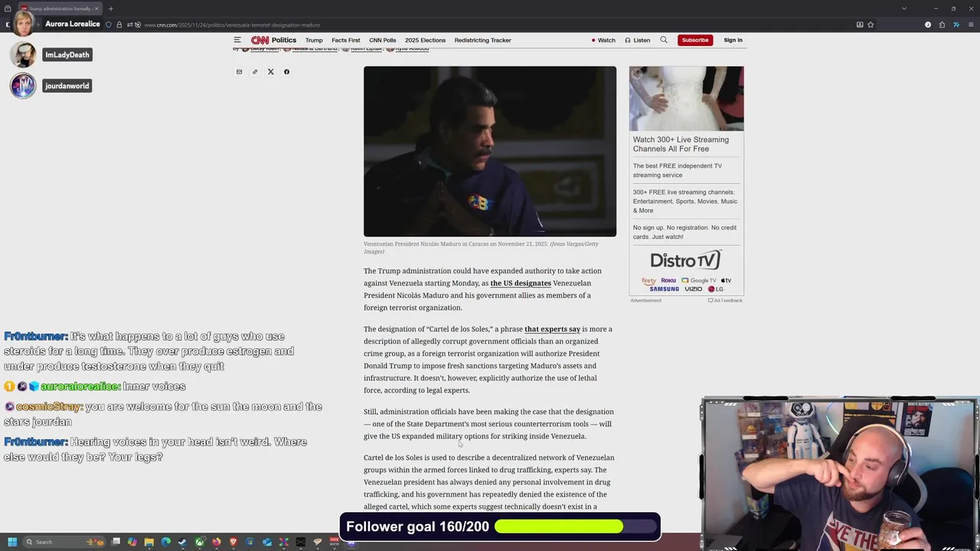
Task: Close the Trump administration browser tab
Action: [x=96, y=8]
